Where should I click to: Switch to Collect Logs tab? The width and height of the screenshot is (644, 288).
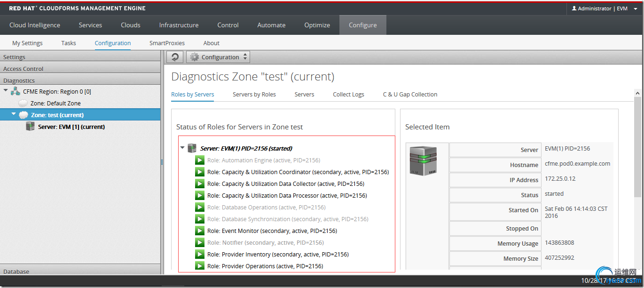348,94
